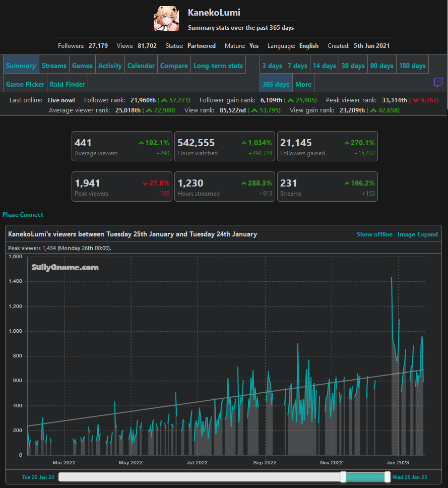Expand the viewers chart
This screenshot has height=488, width=448.
[428, 234]
